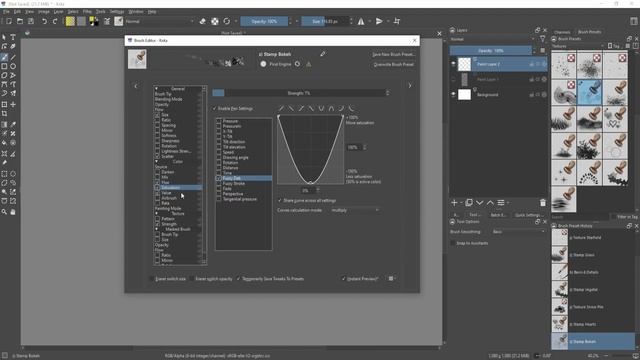Check the Pressure sensor checkbox

(x=219, y=121)
